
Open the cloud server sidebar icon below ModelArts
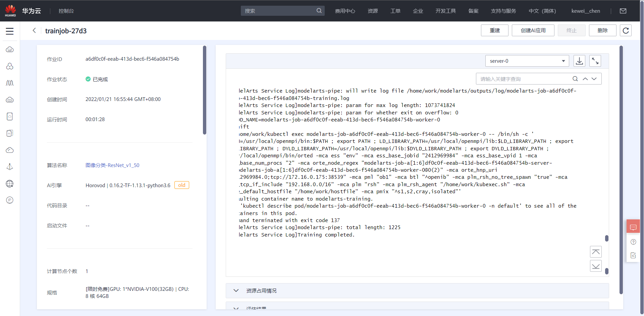[10, 100]
